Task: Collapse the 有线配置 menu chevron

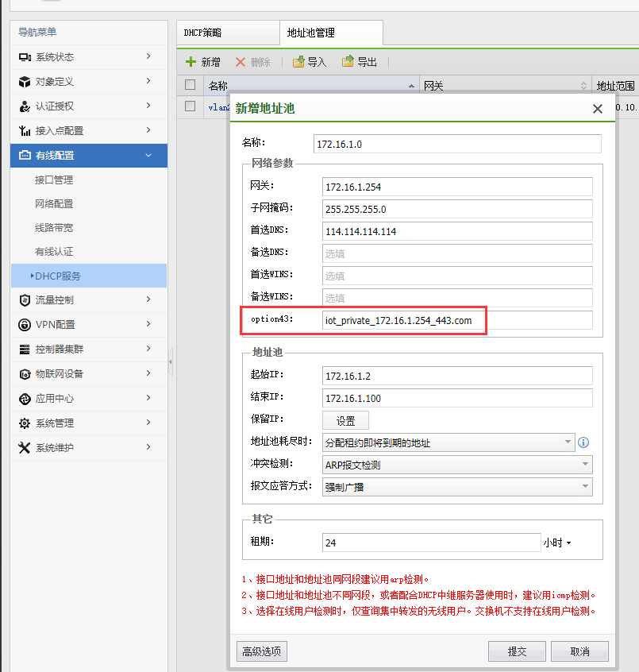Action: pos(148,155)
